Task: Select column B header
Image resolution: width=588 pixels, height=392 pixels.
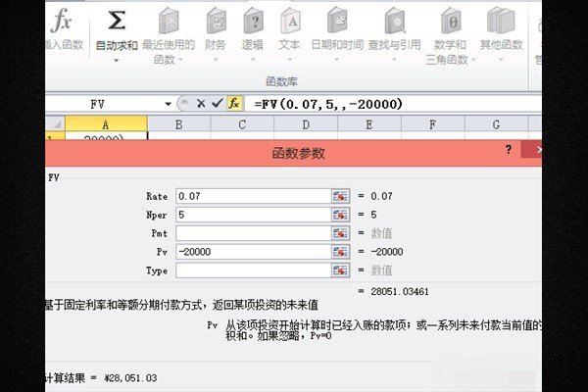Action: [179, 124]
